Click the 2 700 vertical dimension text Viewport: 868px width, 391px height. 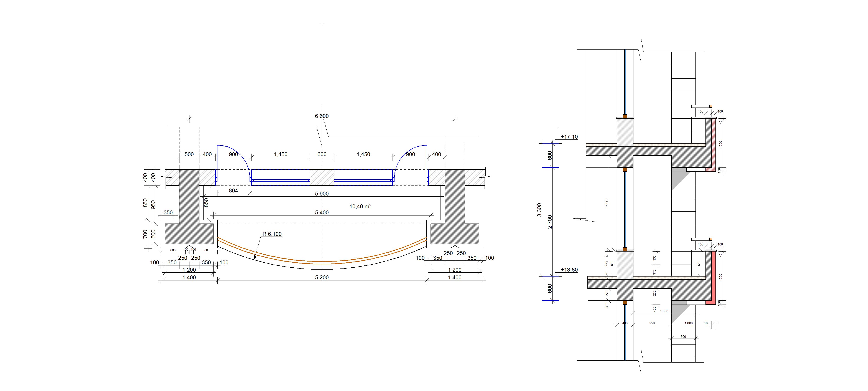coord(550,222)
